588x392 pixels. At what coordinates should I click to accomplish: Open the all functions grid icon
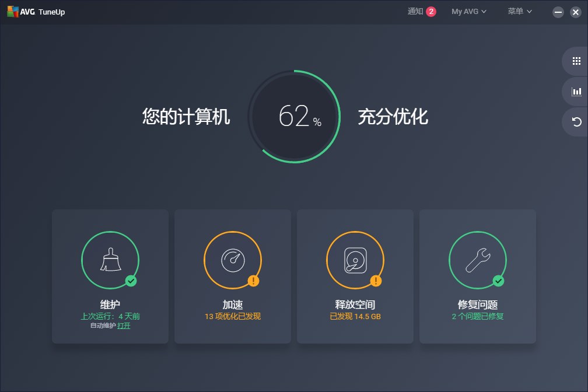click(576, 61)
